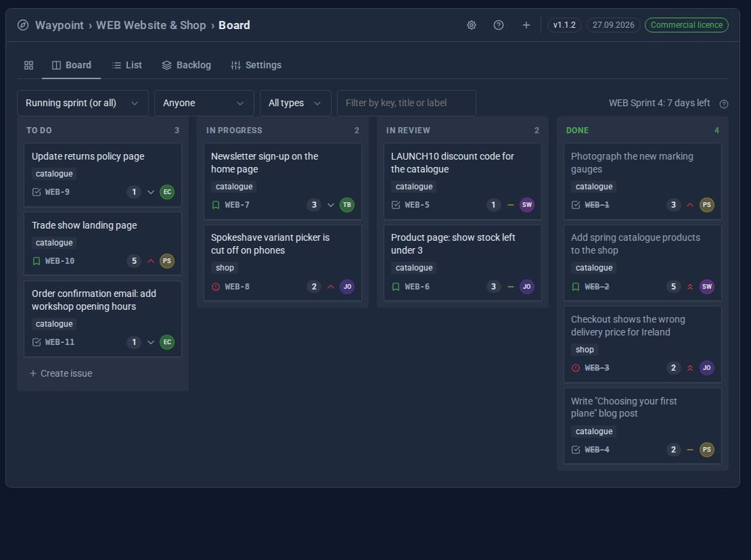Click the story bookmark icon on WEB-10
Image resolution: width=751 pixels, height=560 pixels.
point(37,261)
